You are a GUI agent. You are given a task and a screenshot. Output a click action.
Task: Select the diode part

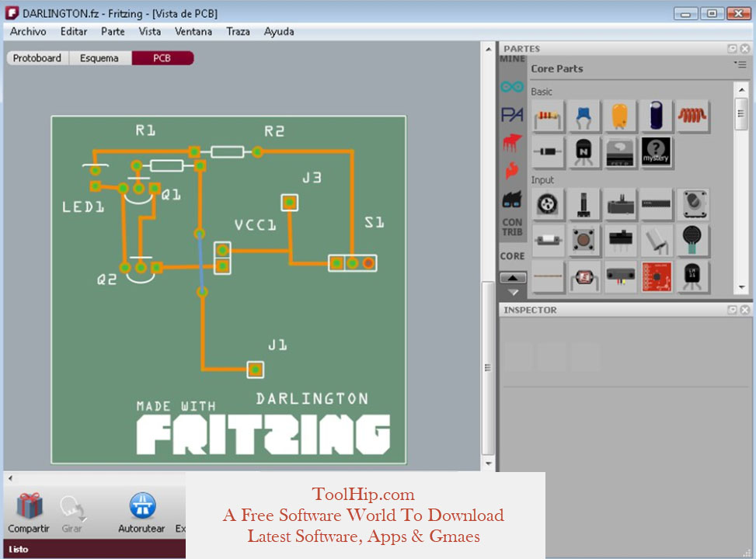(549, 152)
